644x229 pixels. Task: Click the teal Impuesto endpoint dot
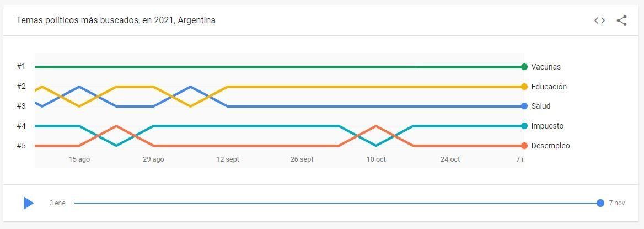(x=524, y=126)
